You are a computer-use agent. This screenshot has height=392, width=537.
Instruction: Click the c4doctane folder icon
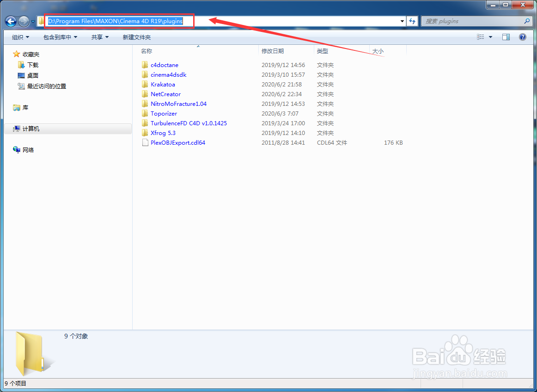click(x=145, y=65)
